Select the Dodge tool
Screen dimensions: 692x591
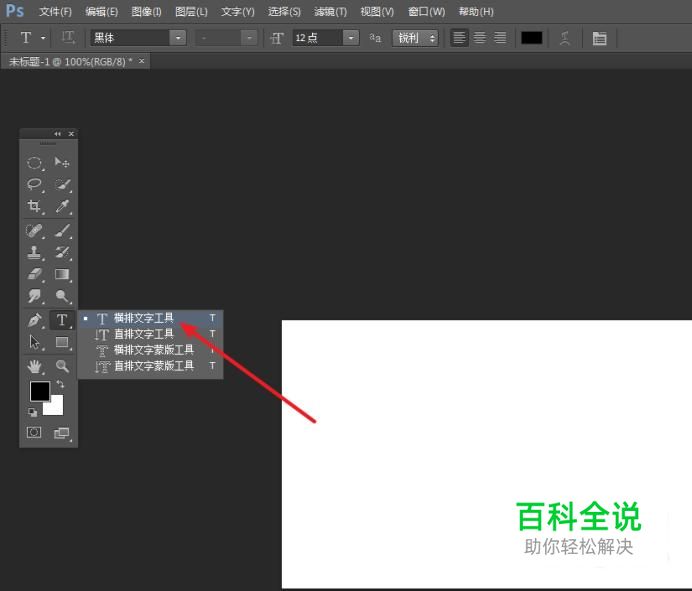(x=62, y=296)
